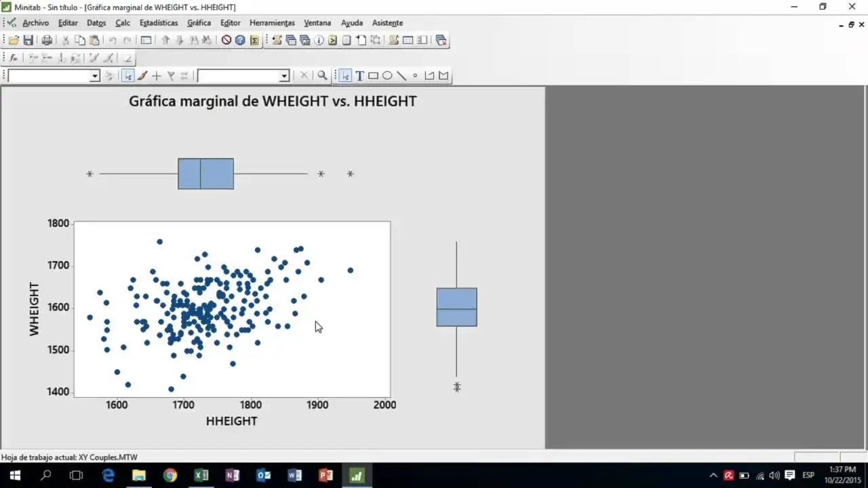Toggle the Crosshairs tool
Viewport: 868px width, 488px height.
pyautogui.click(x=157, y=76)
